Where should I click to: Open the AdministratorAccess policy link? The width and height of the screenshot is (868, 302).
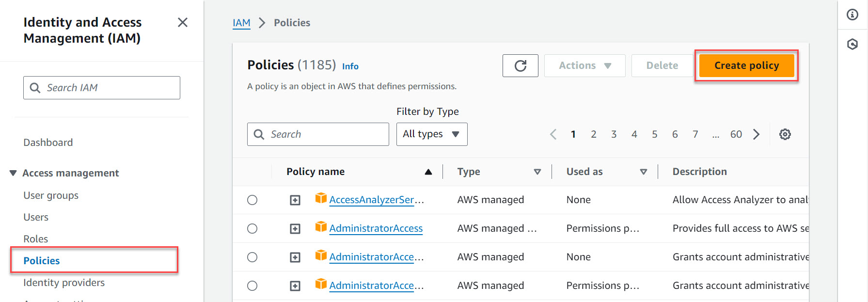[x=376, y=228]
